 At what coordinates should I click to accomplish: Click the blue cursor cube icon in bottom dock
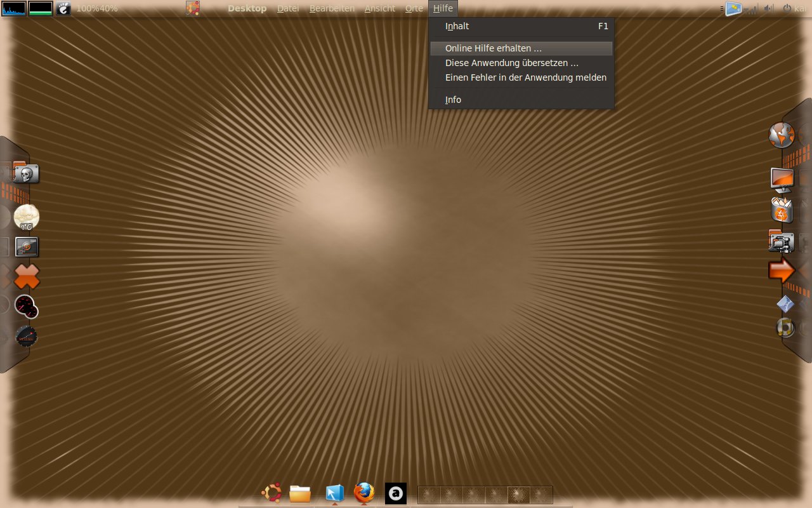[x=334, y=493]
